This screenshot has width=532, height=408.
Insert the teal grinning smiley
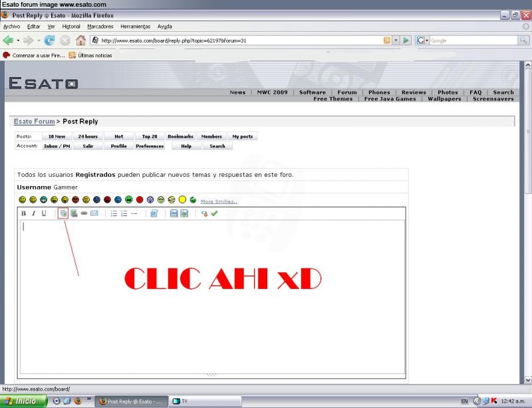point(43,200)
